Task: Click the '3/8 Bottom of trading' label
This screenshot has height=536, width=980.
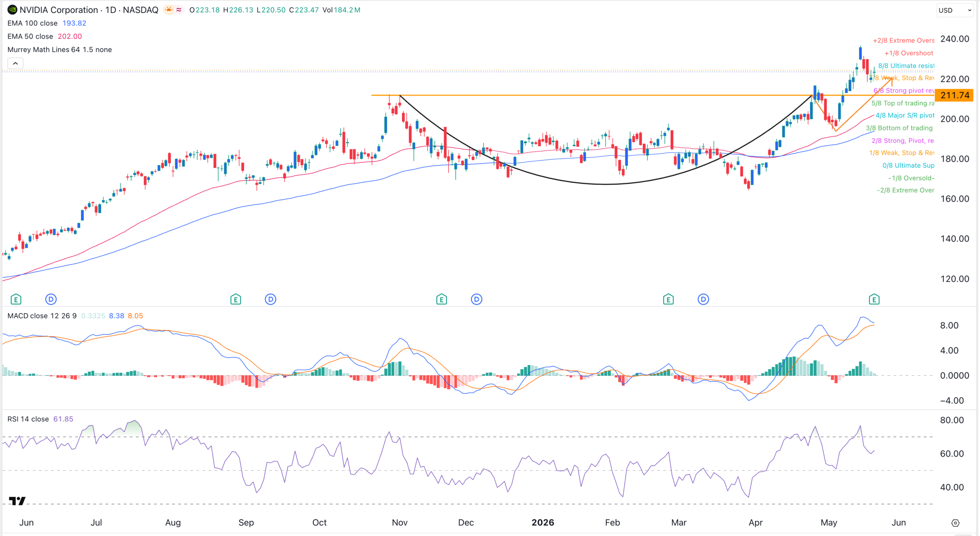Action: point(899,128)
